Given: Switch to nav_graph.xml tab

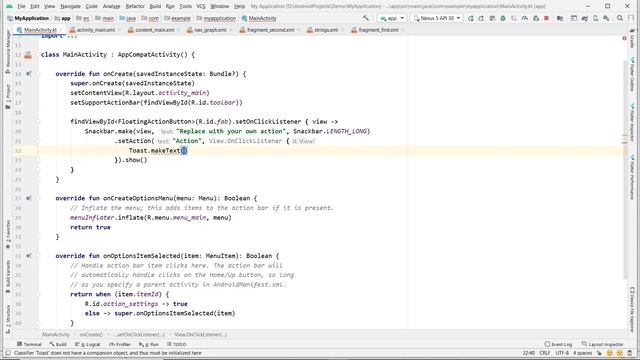Looking at the screenshot, I should click(x=211, y=30).
